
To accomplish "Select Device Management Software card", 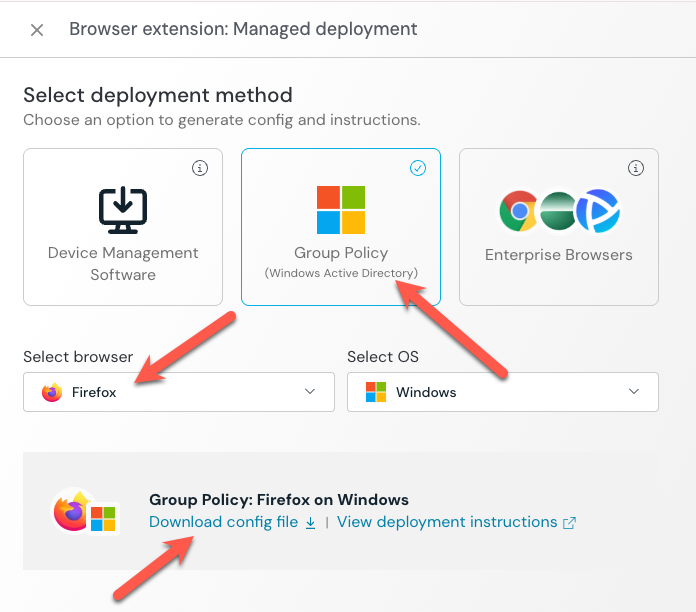I will (x=123, y=227).
